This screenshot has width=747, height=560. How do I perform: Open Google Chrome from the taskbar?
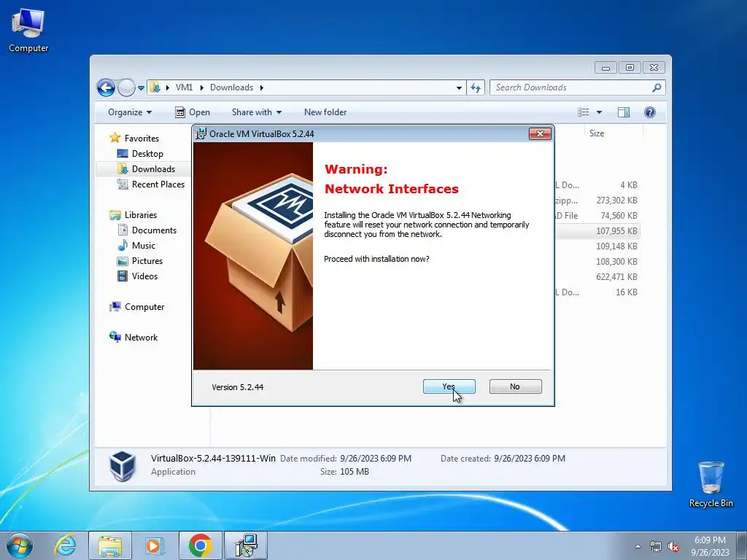coord(200,545)
